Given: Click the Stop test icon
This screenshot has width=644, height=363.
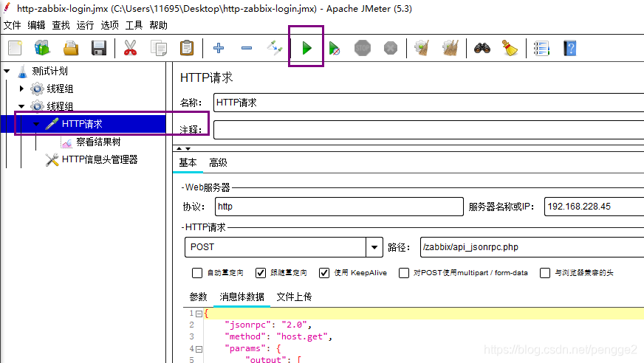Looking at the screenshot, I should (362, 48).
